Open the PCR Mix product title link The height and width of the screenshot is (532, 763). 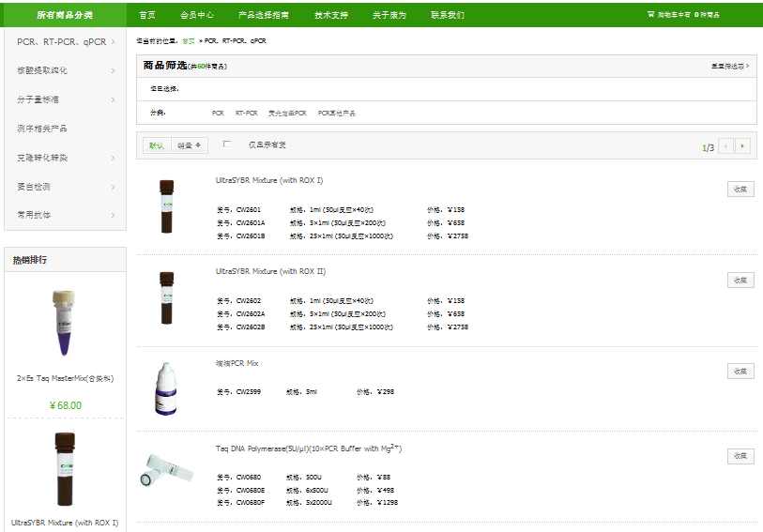(237, 363)
